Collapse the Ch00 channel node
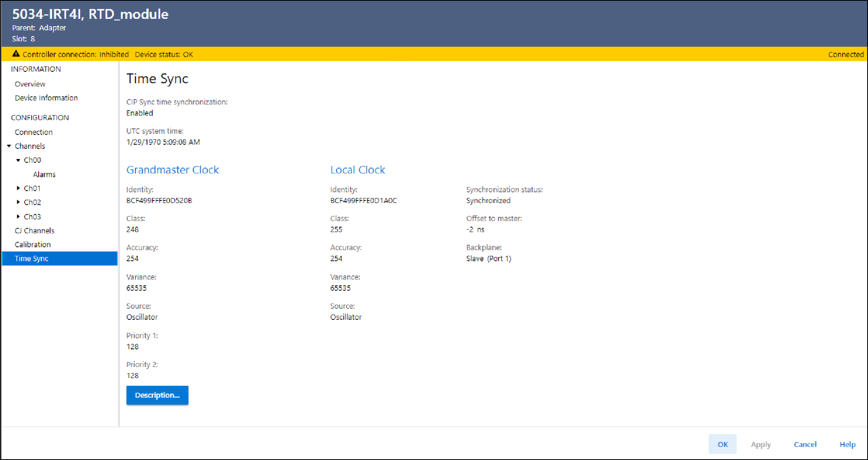The width and height of the screenshot is (868, 460). 18,160
